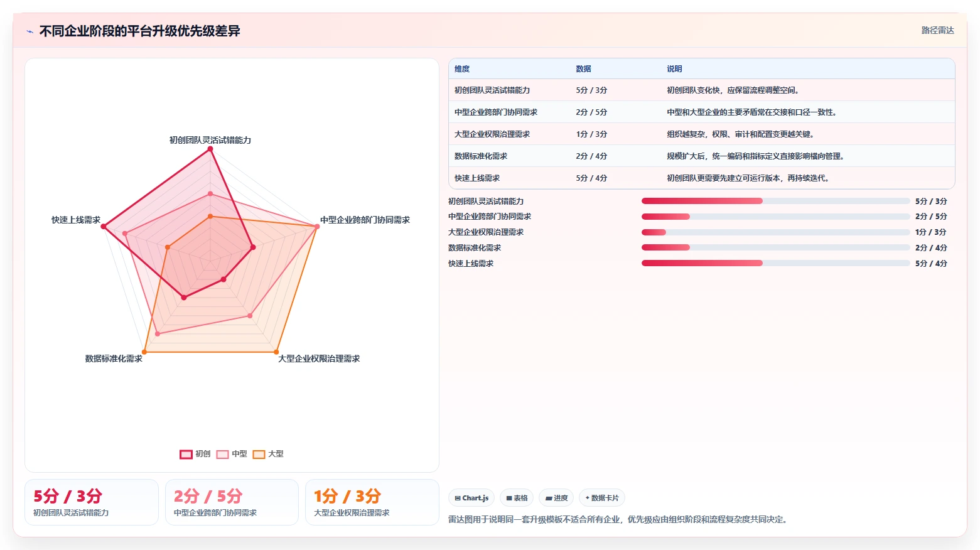980x550 pixels.
Task: Toggle the 中型 series in the chart legend
Action: [x=232, y=454]
